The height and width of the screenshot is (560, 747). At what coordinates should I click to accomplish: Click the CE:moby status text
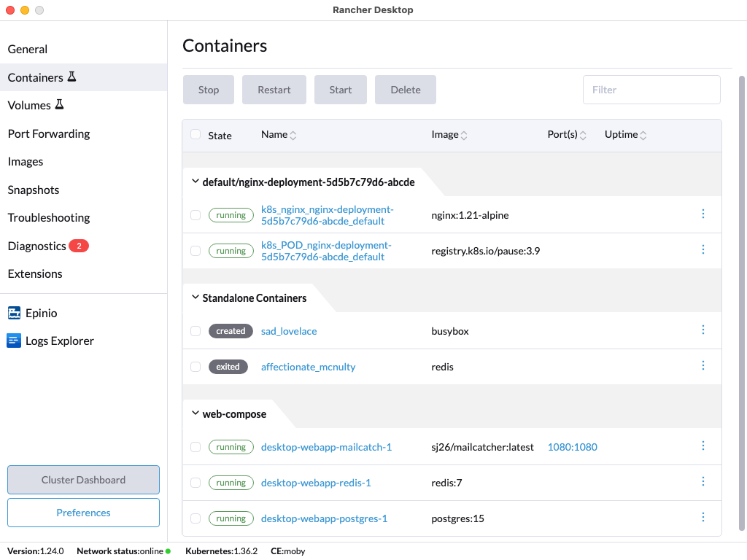coord(287,551)
